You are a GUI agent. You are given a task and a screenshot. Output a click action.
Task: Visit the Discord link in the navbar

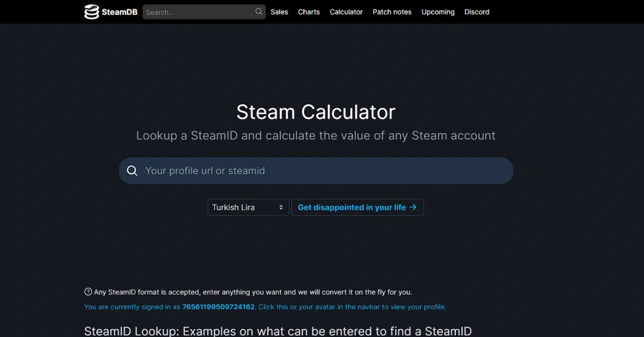tap(477, 11)
